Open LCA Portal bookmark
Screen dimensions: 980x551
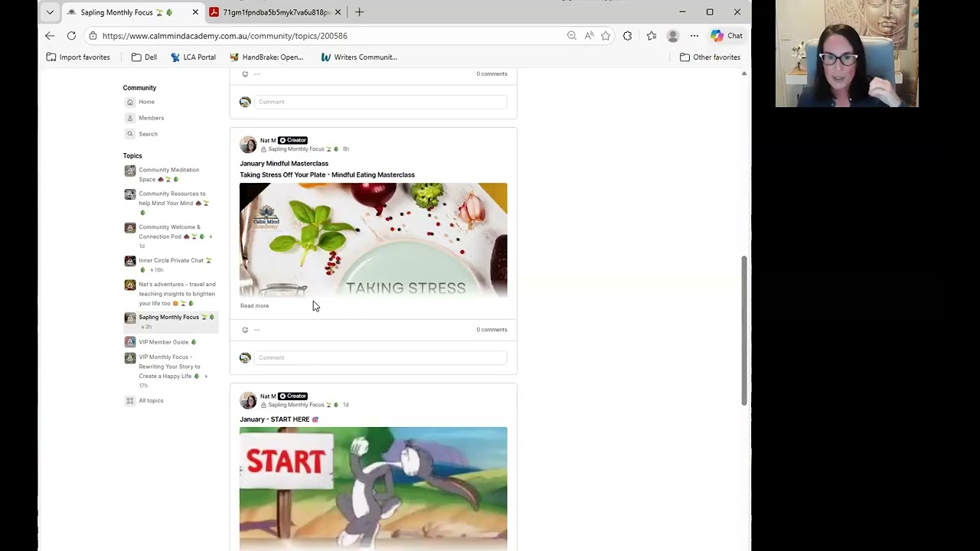193,57
